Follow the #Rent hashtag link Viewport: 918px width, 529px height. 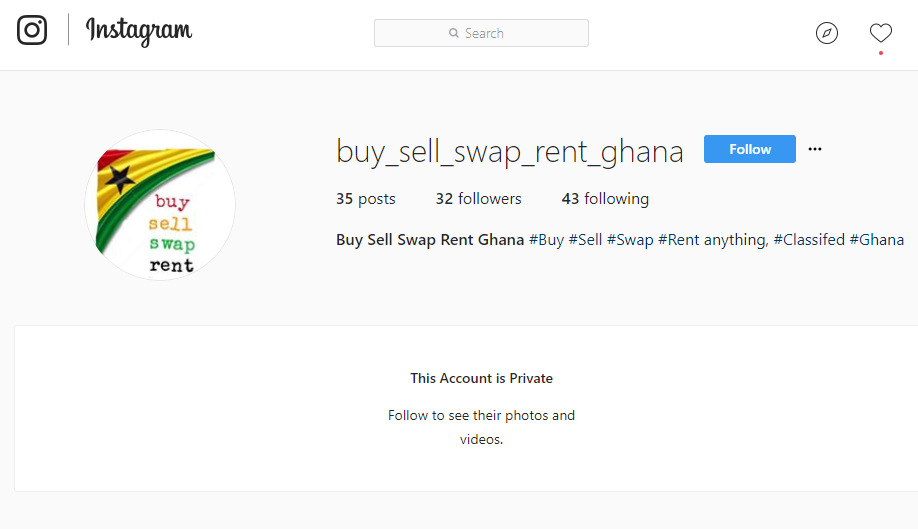click(x=679, y=240)
